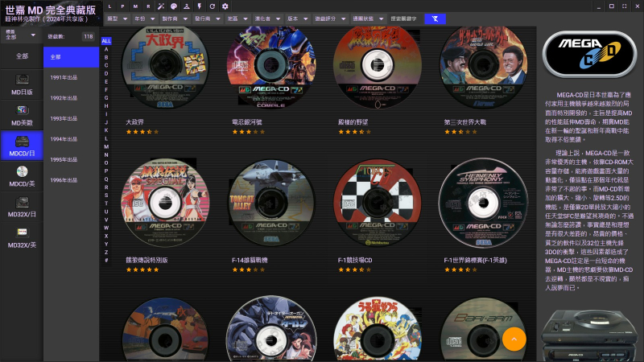Open the 版本 filter dropdown
Viewport: 644px width, 362px height.
pyautogui.click(x=297, y=19)
